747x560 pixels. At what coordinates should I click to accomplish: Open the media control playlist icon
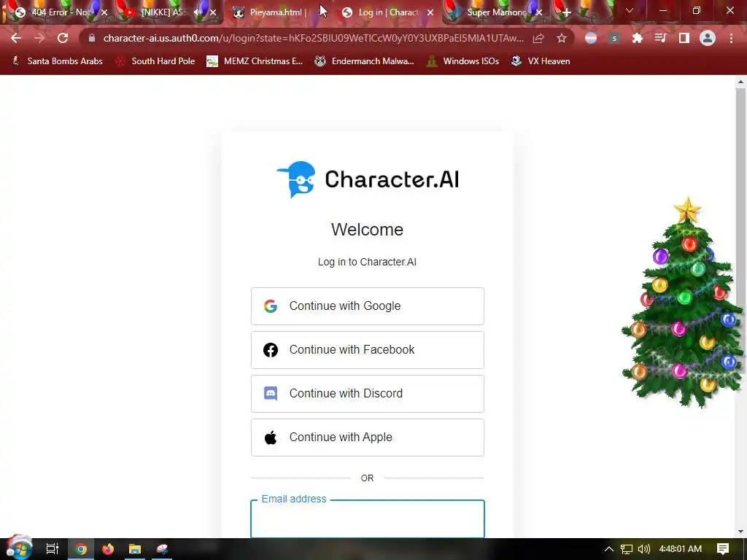click(x=660, y=38)
